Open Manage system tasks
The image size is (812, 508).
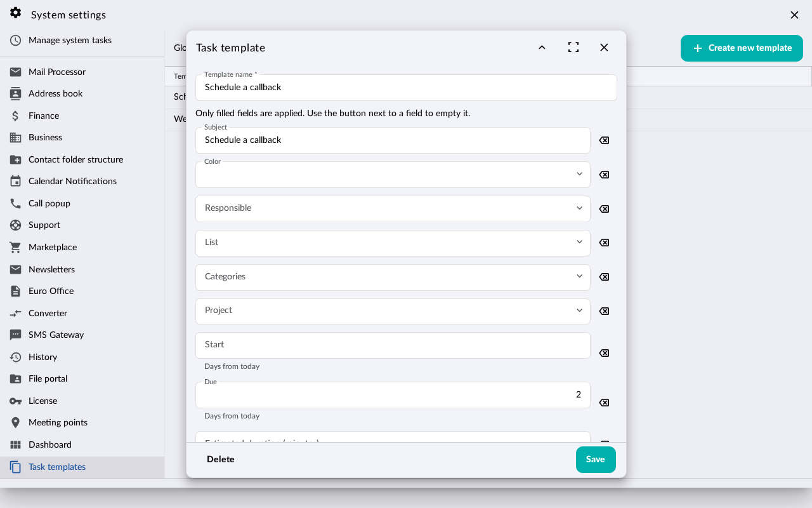coord(82,41)
